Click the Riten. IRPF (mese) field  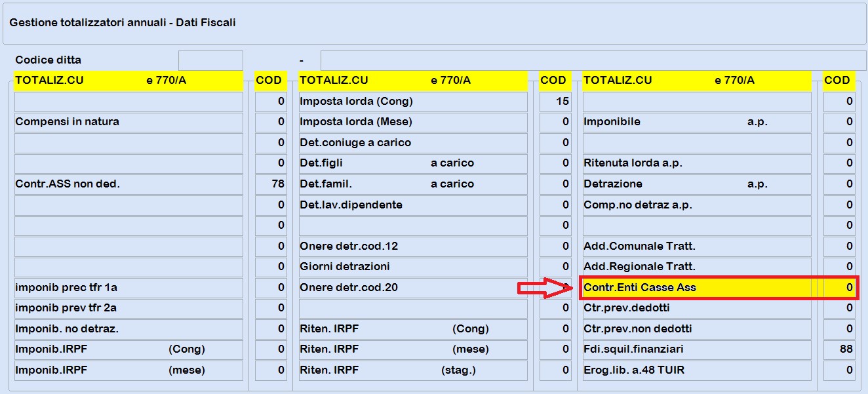(x=413, y=349)
